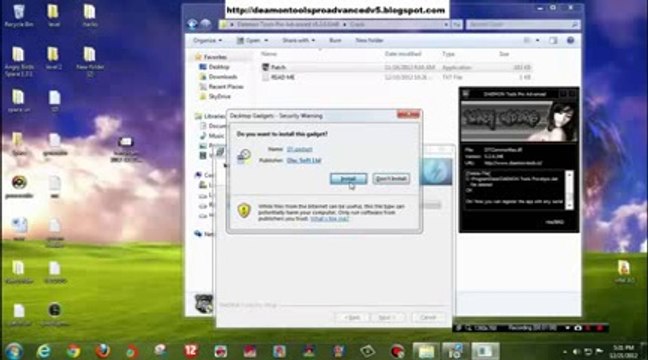This screenshot has height=360, width=648.
Task: Launch Google Chrome from taskbar
Action: (x=73, y=351)
